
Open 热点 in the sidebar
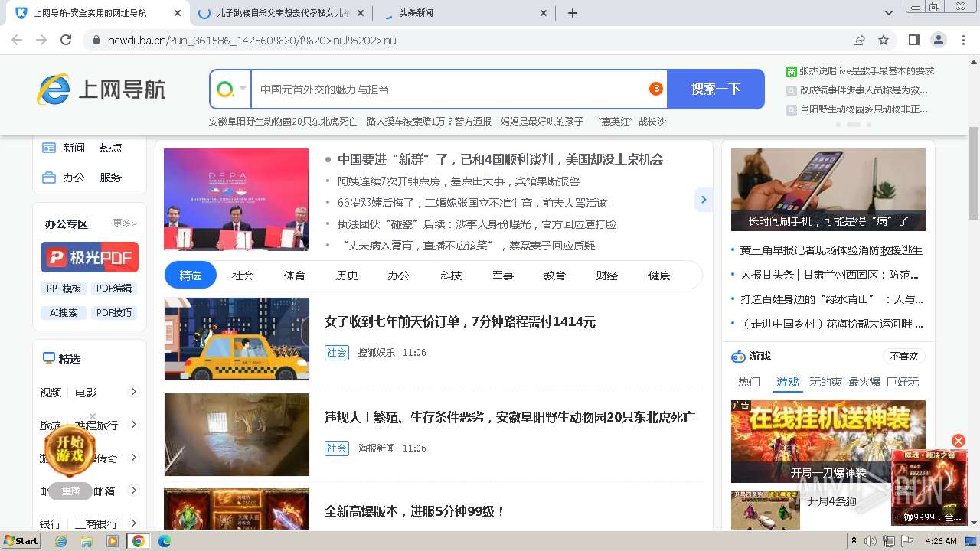[111, 148]
